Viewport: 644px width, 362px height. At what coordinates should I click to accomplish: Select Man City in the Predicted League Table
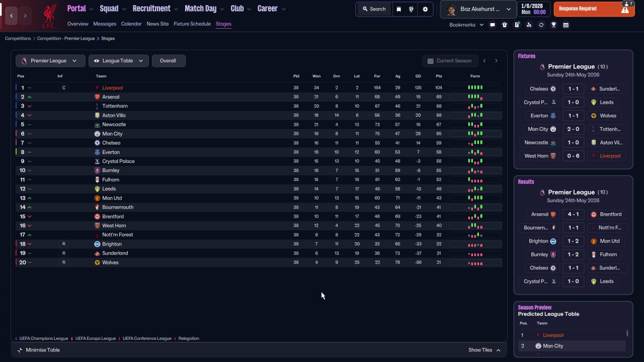point(553,346)
